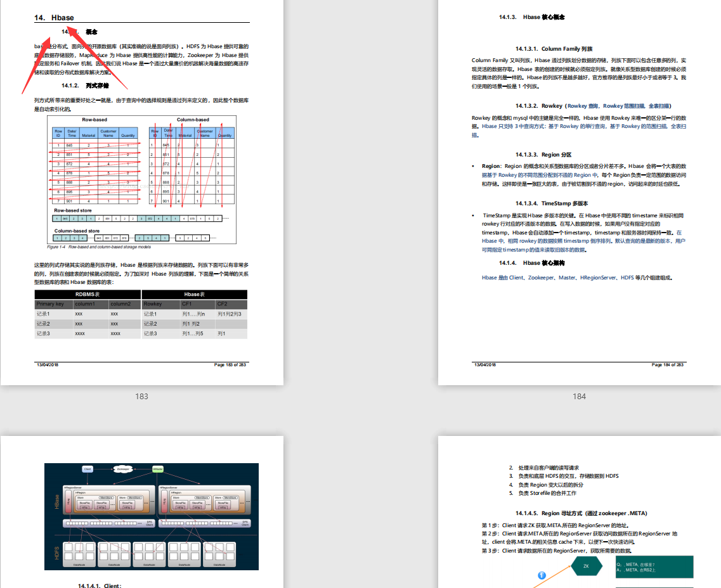Click 'Page 183 of 283' footer text
Image resolution: width=721 pixels, height=588 pixels.
click(x=230, y=365)
